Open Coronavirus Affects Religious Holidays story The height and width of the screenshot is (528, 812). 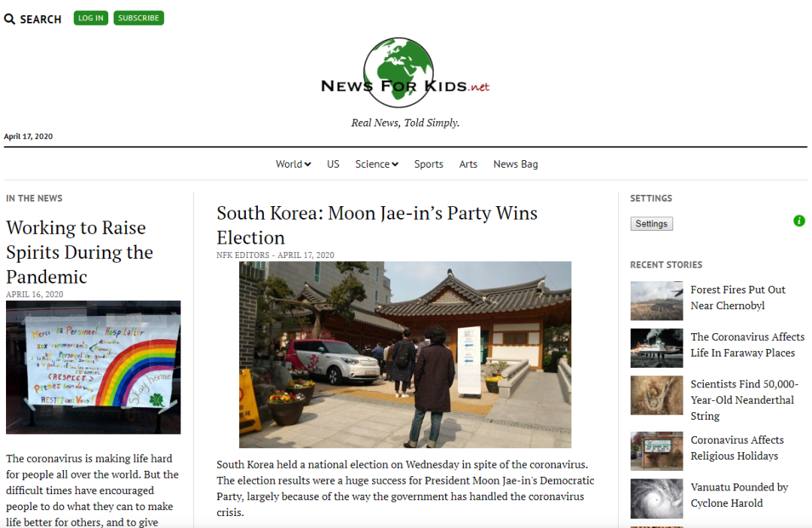click(737, 448)
